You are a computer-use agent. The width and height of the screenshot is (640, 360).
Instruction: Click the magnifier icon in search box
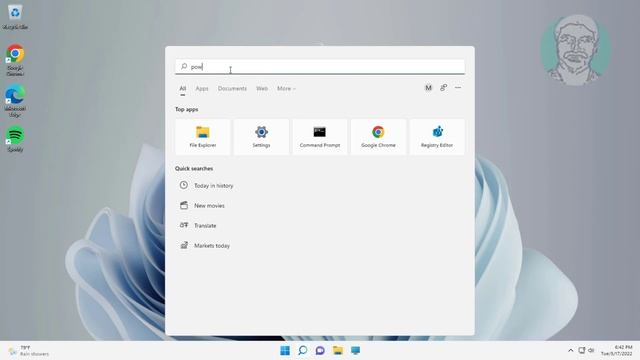(x=184, y=66)
